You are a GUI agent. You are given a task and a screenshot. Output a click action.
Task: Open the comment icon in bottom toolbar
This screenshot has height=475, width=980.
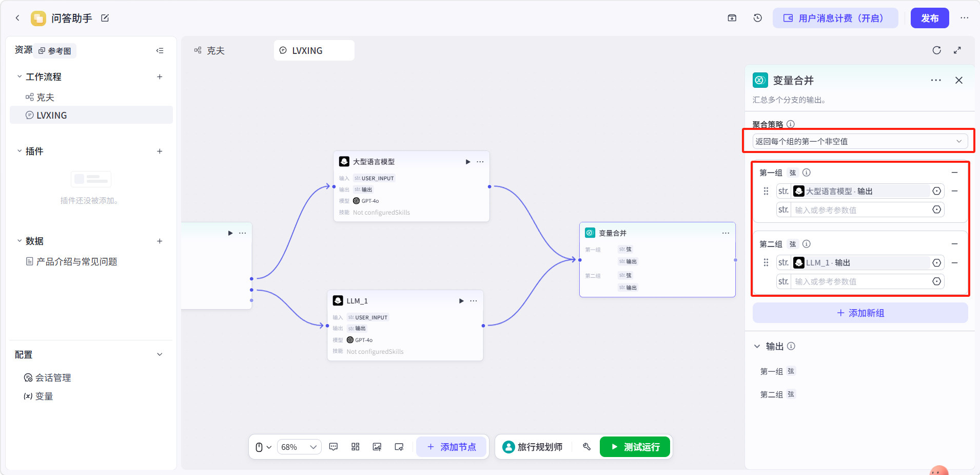tap(334, 447)
